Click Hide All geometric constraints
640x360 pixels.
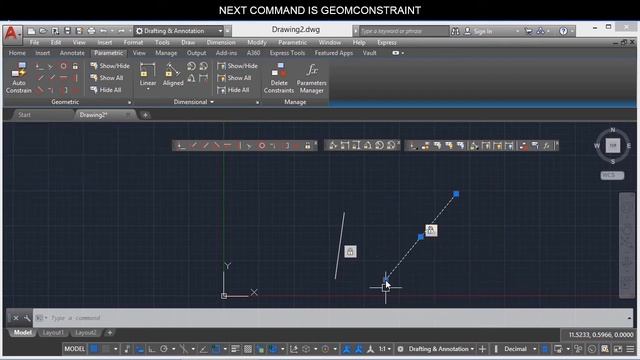click(106, 90)
